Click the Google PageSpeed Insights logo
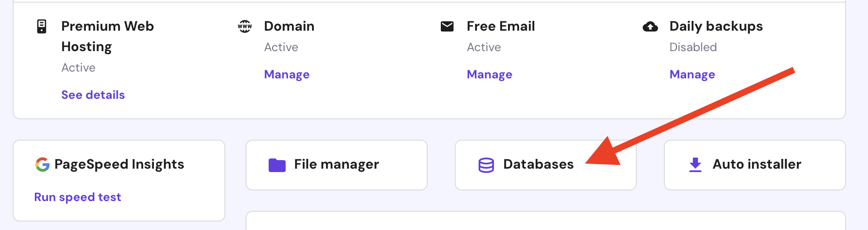Screen dimensions: 868x230 tap(43, 164)
